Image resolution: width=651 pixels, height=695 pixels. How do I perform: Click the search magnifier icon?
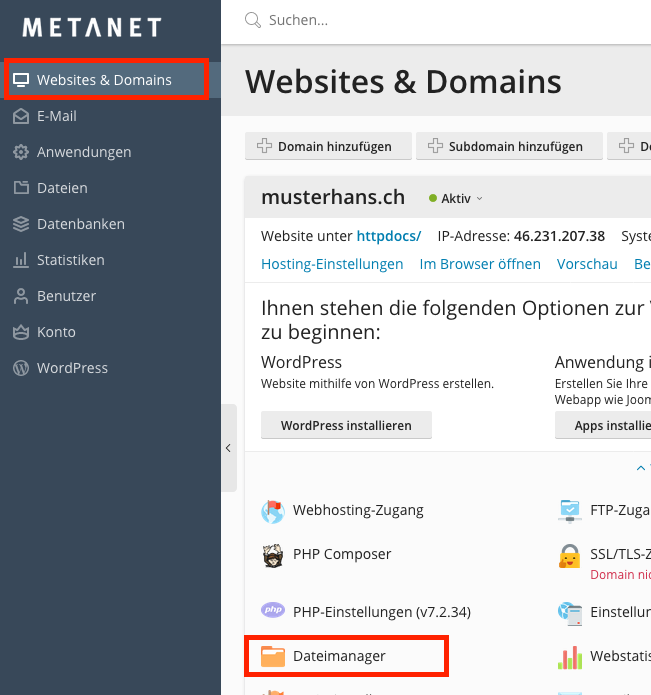(252, 20)
